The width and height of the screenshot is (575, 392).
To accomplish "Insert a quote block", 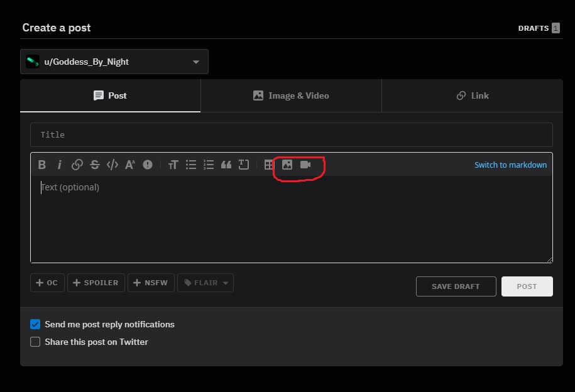I will (x=226, y=165).
